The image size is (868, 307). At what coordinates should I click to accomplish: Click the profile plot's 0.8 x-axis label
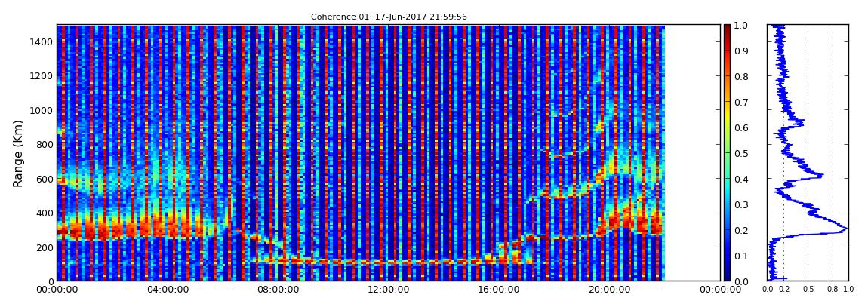833,290
